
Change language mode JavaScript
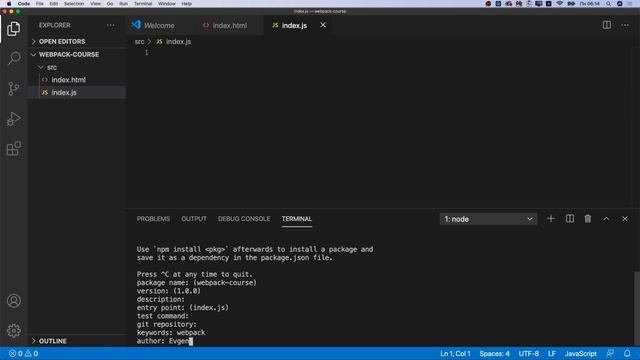pyautogui.click(x=580, y=353)
